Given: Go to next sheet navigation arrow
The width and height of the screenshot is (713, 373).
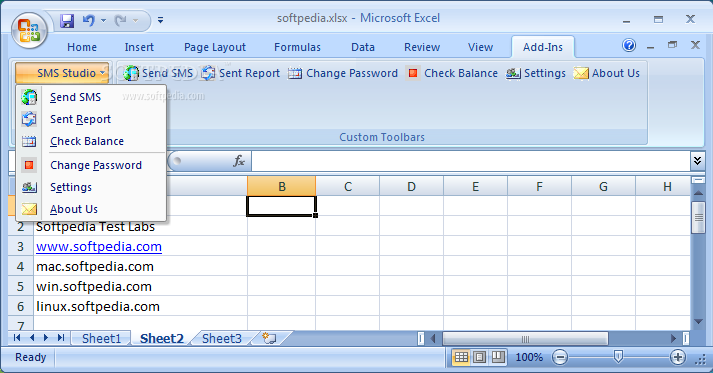Looking at the screenshot, I should (x=46, y=338).
